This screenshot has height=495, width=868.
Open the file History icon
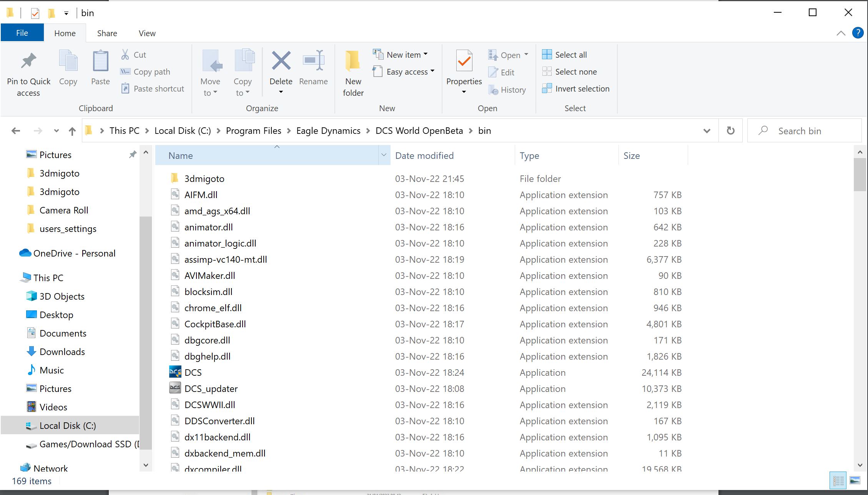(x=493, y=90)
